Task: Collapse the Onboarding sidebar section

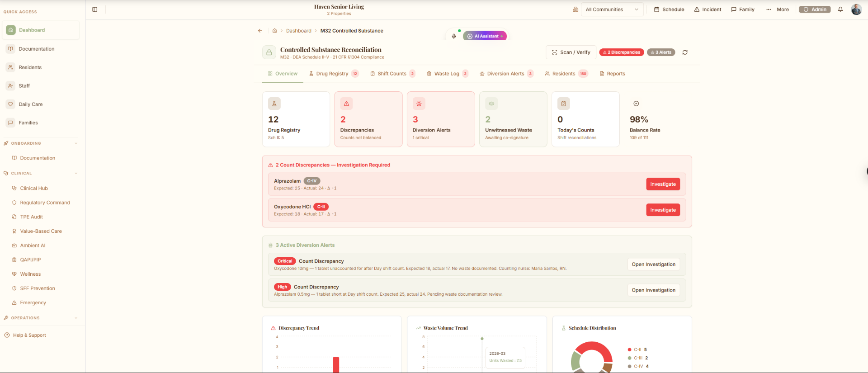Action: coord(41,143)
